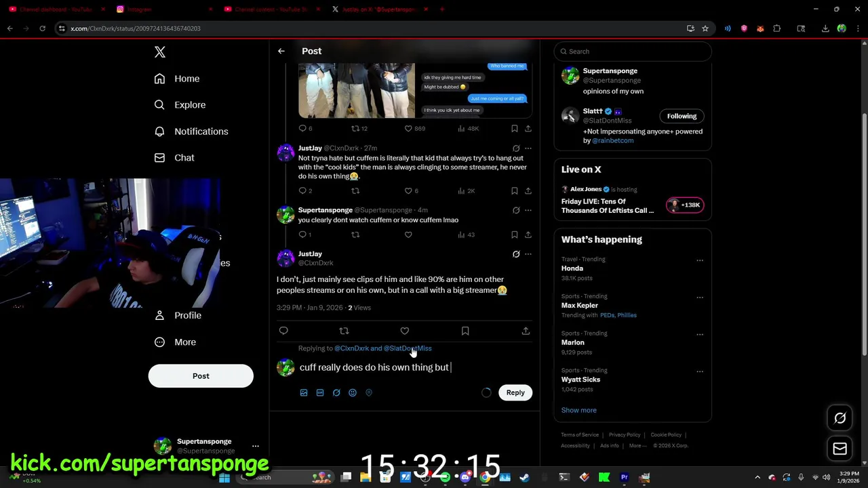Click reply icon under the main JustJay post
Image resolution: width=868 pixels, height=488 pixels.
(x=283, y=331)
